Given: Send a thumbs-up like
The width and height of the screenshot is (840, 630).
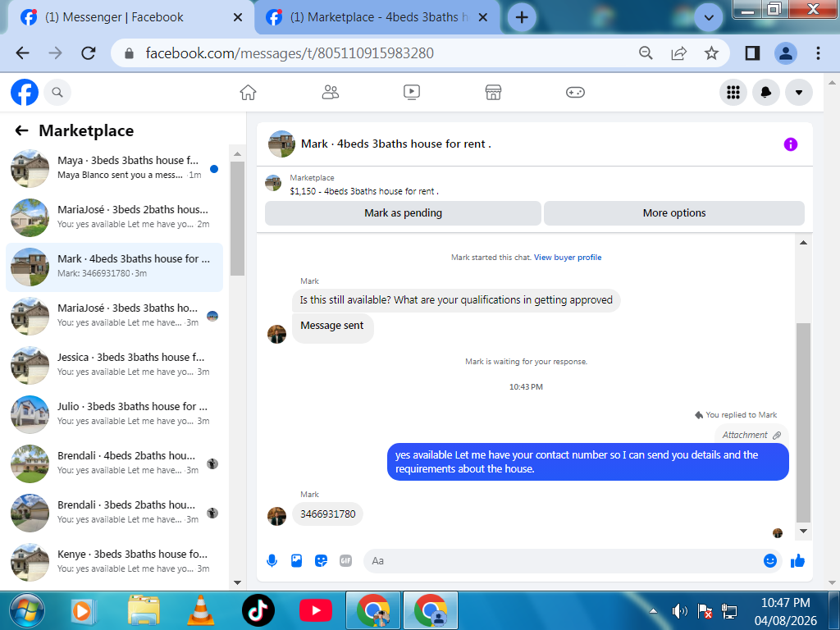Looking at the screenshot, I should point(797,561).
